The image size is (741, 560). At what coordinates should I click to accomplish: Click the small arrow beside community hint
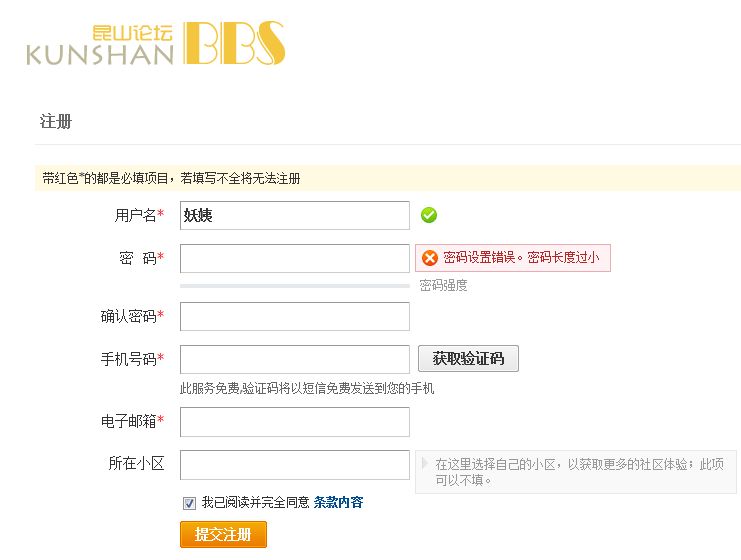424,463
